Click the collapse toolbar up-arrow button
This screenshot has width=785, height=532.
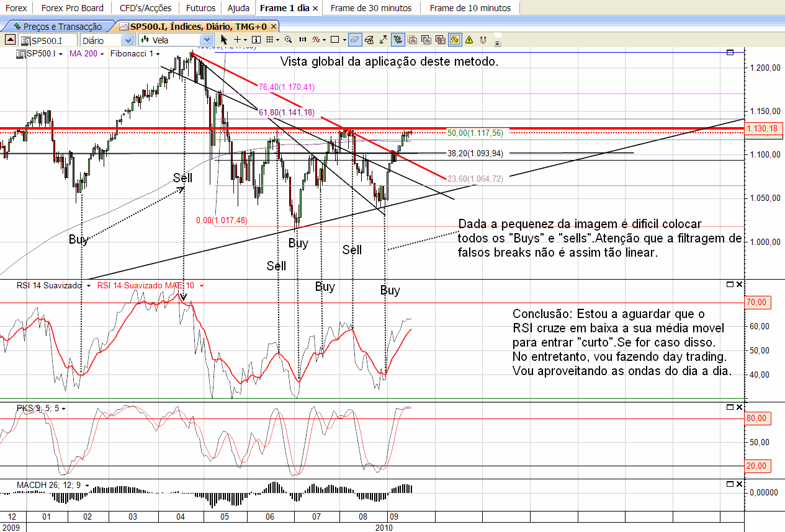point(10,40)
